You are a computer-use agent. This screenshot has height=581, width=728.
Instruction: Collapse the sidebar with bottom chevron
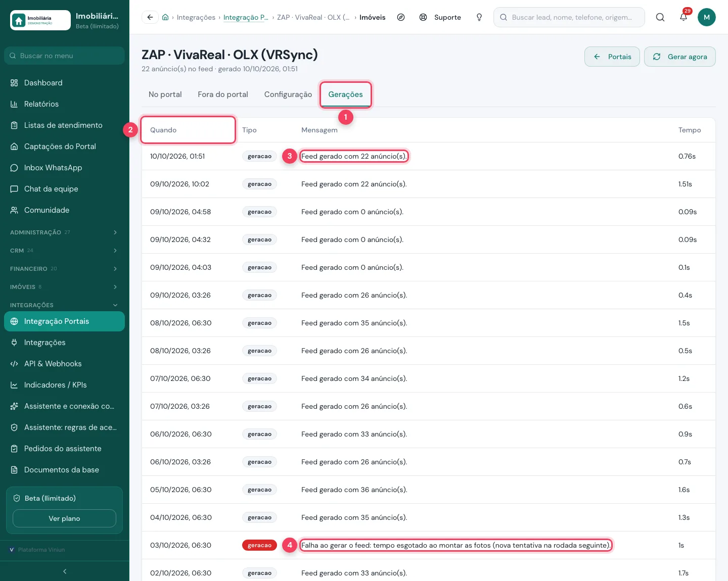coord(65,571)
